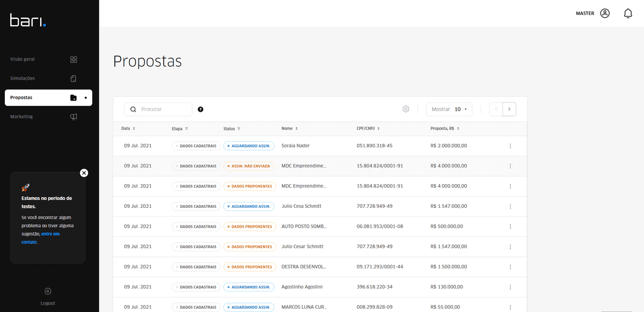Click the 'entre em contato' link
The width and height of the screenshot is (644, 312).
(50, 234)
